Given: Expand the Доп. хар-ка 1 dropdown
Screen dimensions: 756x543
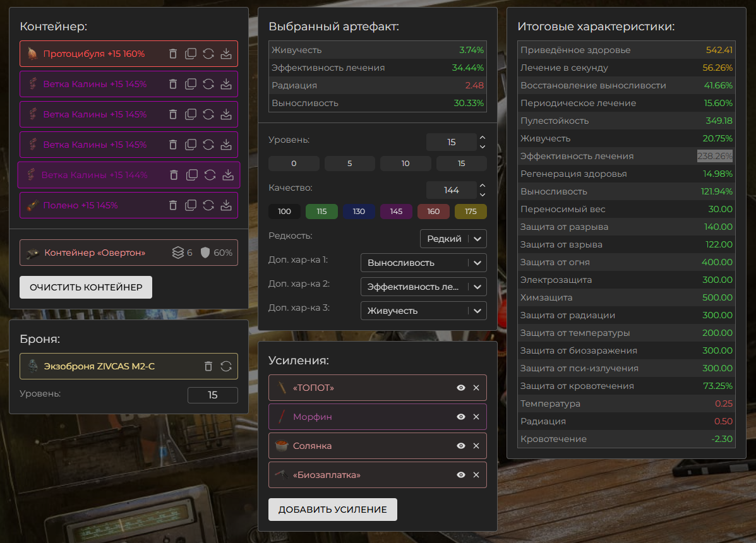Looking at the screenshot, I should pos(423,263).
